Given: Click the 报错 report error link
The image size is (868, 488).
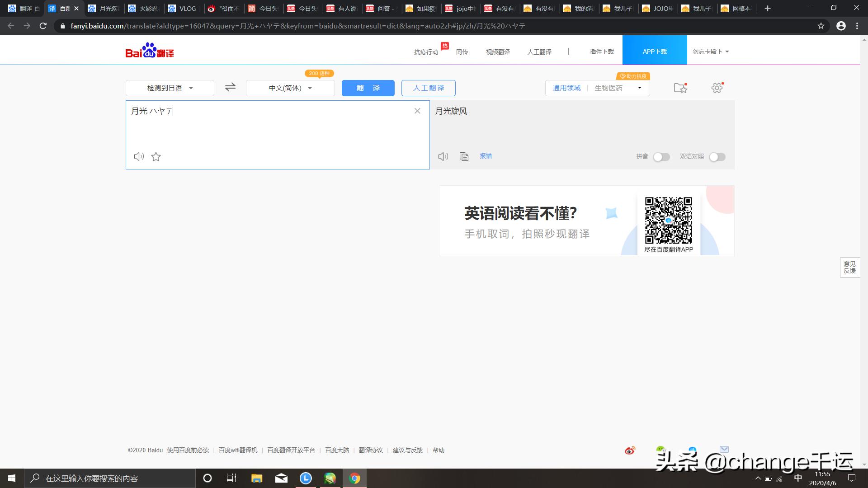Looking at the screenshot, I should click(x=486, y=156).
